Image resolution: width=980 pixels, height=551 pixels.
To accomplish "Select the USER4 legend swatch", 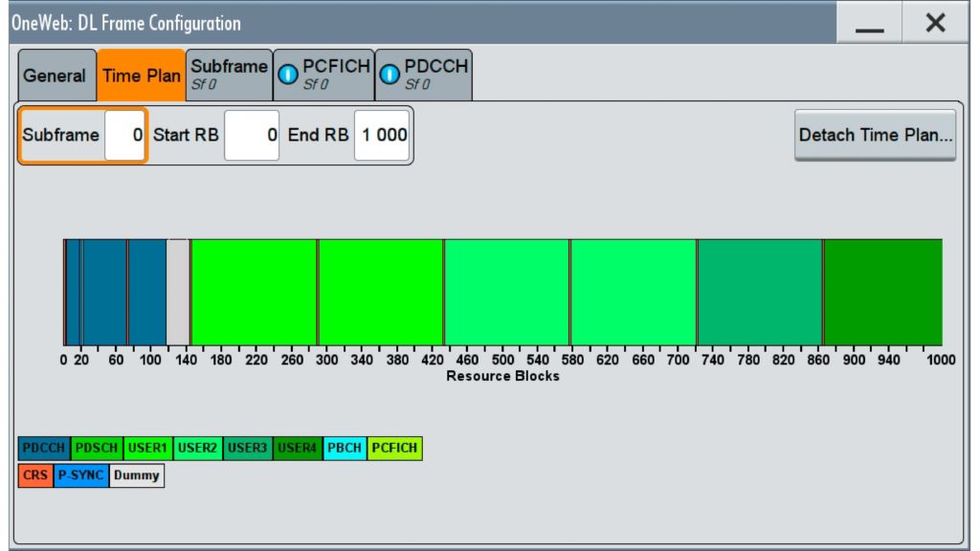I will click(297, 448).
